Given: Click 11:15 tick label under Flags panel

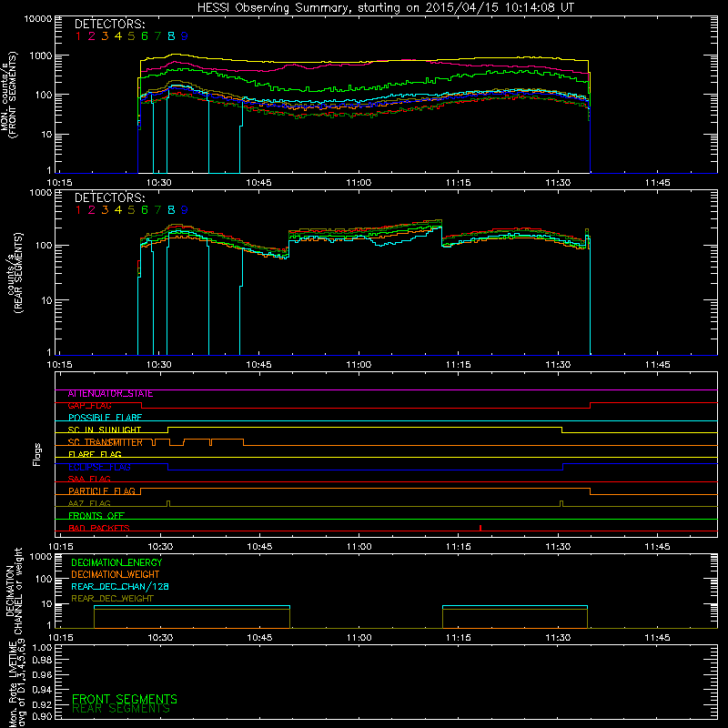Looking at the screenshot, I should pyautogui.click(x=459, y=547).
